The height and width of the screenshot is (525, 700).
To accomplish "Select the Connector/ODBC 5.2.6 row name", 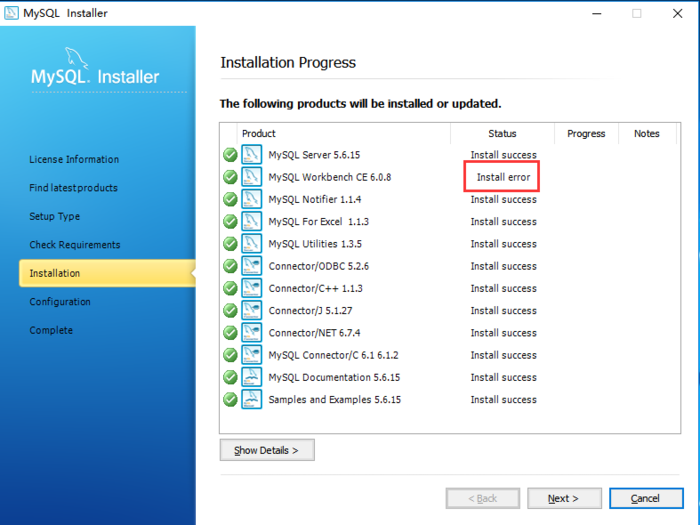I will (319, 267).
